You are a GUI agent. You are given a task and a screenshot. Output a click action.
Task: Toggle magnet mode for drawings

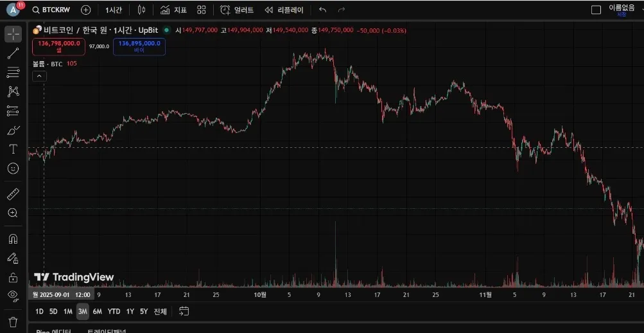[13, 239]
